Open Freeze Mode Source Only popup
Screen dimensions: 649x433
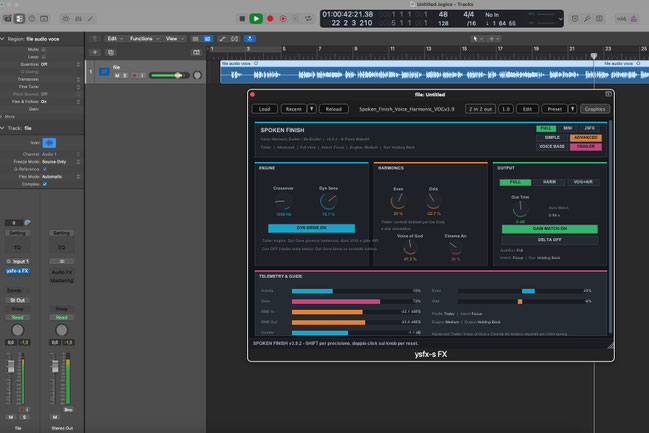(x=61, y=161)
